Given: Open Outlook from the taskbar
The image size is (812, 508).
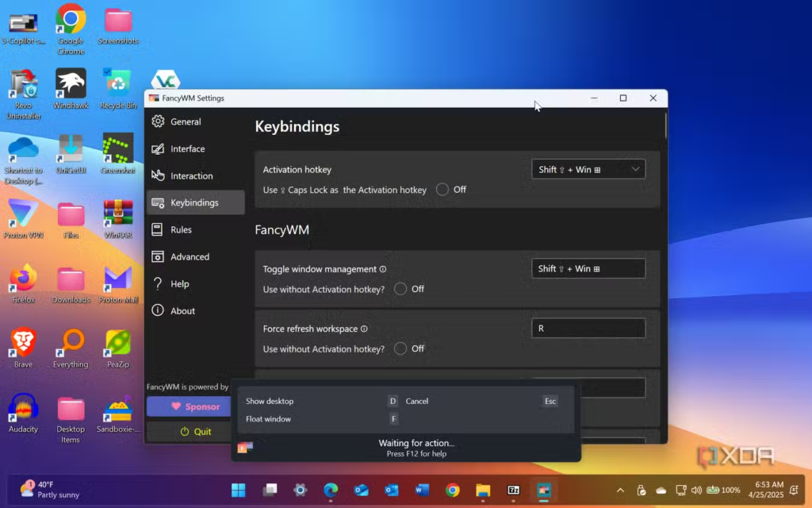Looking at the screenshot, I should tap(392, 490).
